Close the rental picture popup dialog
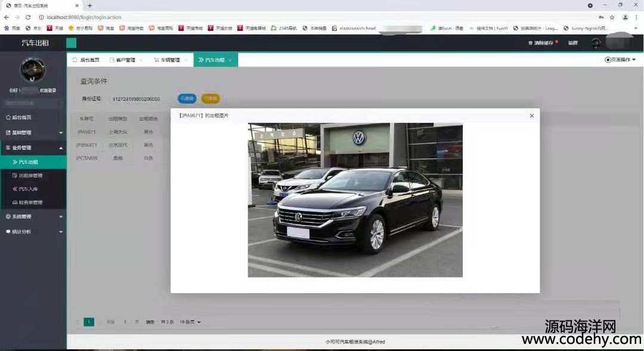This screenshot has width=644, height=351. [x=531, y=116]
